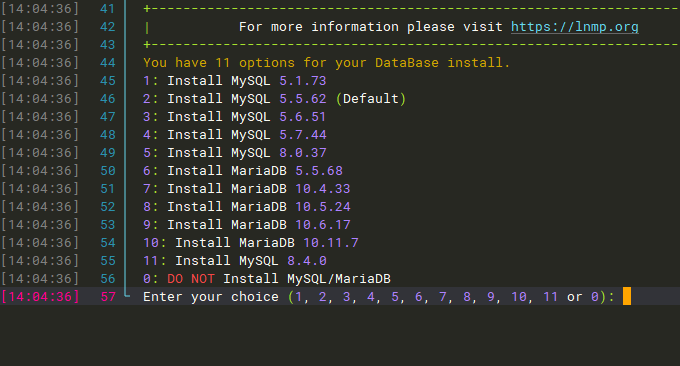Screen dimensions: 680x366
Task: Click line number 42 in the gutter
Action: coord(108,27)
